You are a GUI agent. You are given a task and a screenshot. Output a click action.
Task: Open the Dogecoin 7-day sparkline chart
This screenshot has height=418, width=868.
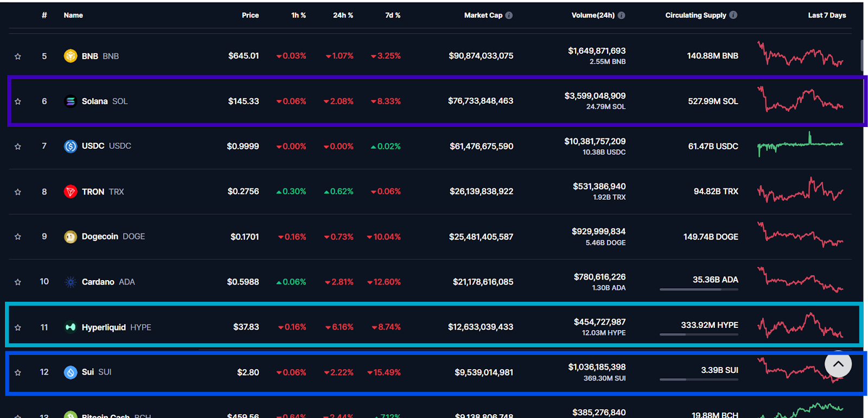(x=800, y=235)
